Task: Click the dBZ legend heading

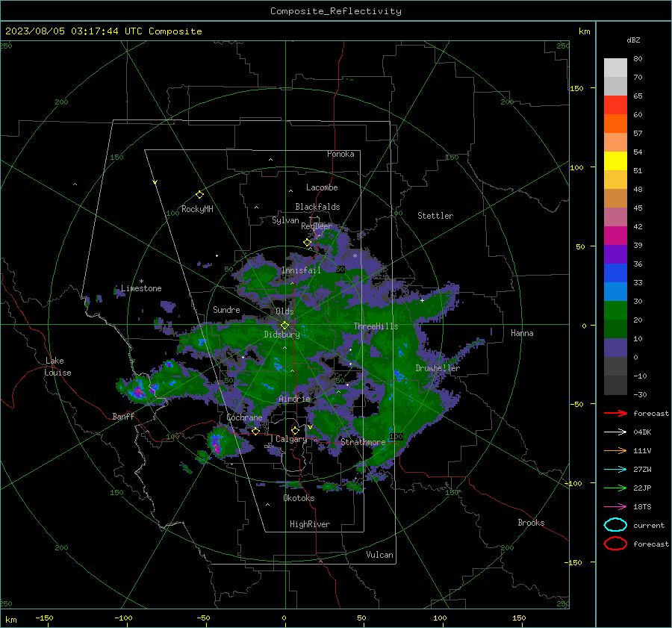Action: pos(633,40)
